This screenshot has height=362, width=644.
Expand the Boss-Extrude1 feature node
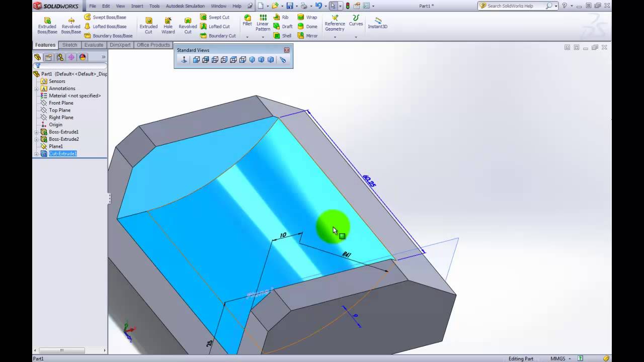click(x=36, y=132)
